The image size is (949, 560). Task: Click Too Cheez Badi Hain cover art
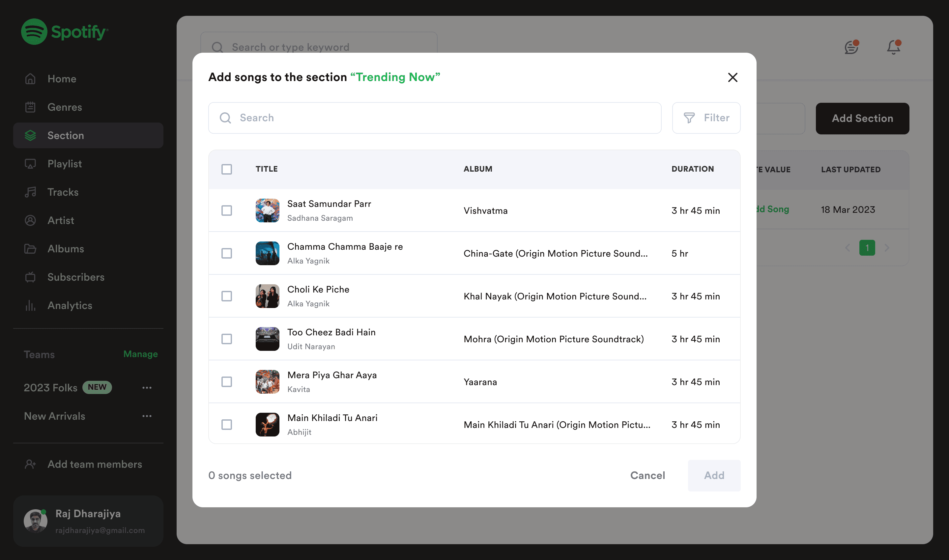coord(267,339)
